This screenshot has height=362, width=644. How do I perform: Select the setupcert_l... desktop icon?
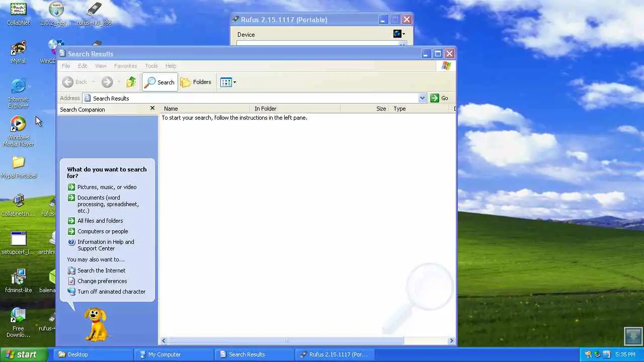[18, 243]
